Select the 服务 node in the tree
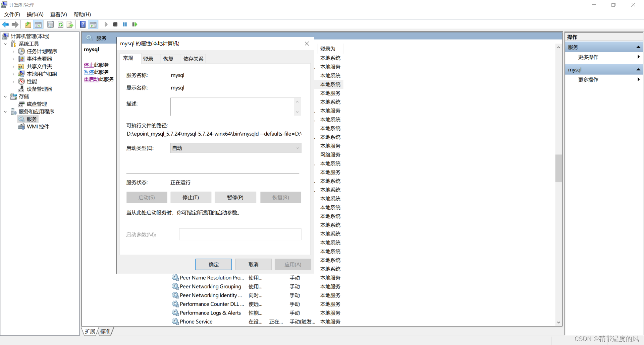 32,119
